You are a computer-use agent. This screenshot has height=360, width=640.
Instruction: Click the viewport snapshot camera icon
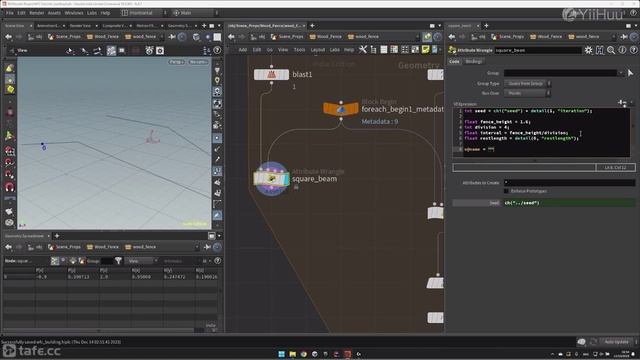pyautogui.click(x=160, y=51)
